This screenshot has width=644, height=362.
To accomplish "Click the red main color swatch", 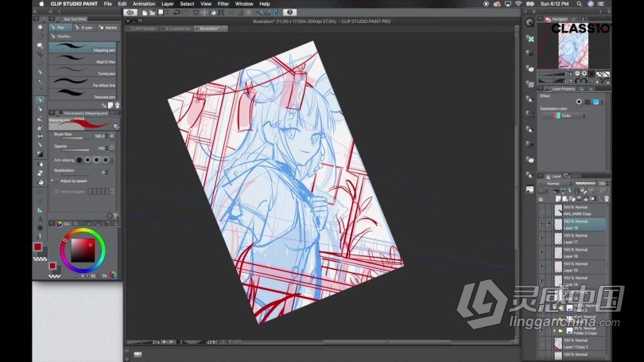I will click(38, 247).
